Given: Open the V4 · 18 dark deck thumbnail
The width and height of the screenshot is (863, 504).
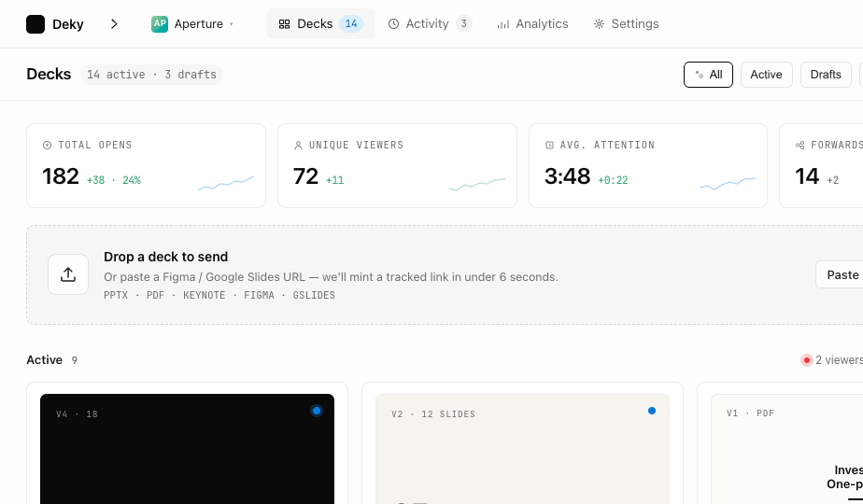Looking at the screenshot, I should click(x=187, y=448).
